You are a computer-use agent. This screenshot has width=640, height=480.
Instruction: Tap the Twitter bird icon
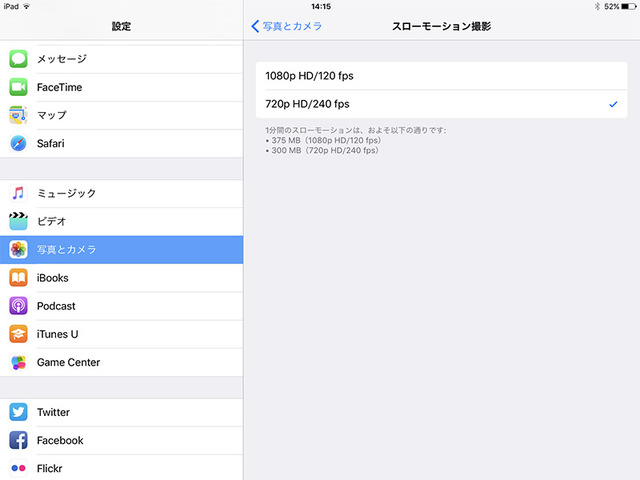[x=18, y=412]
